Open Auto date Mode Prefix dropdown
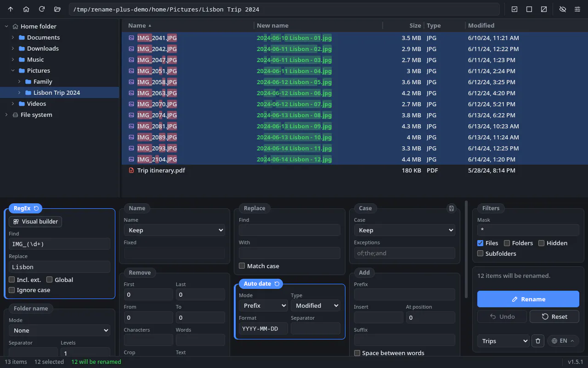 pyautogui.click(x=263, y=305)
